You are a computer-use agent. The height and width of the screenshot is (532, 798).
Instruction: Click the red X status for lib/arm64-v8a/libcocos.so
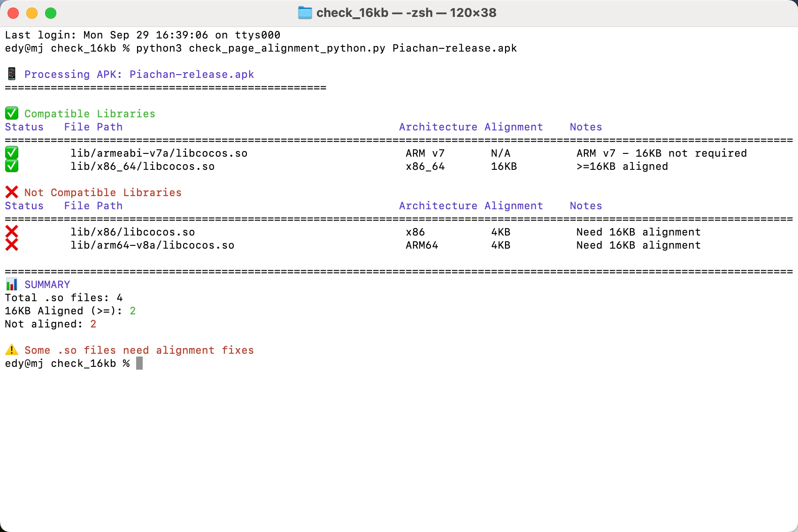coord(12,244)
